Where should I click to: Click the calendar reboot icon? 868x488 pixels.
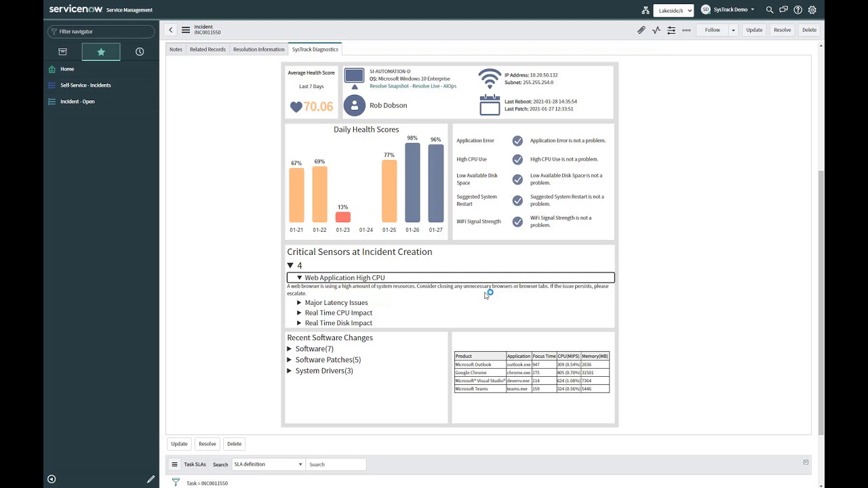pos(490,106)
